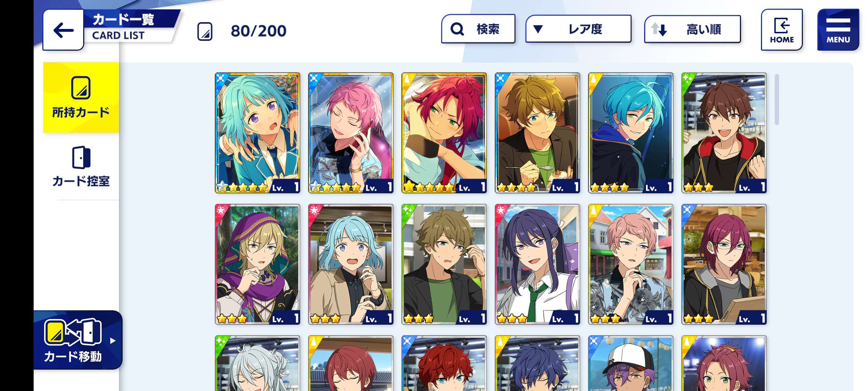Open the hamburger MENU icon
The width and height of the screenshot is (868, 391).
(838, 30)
